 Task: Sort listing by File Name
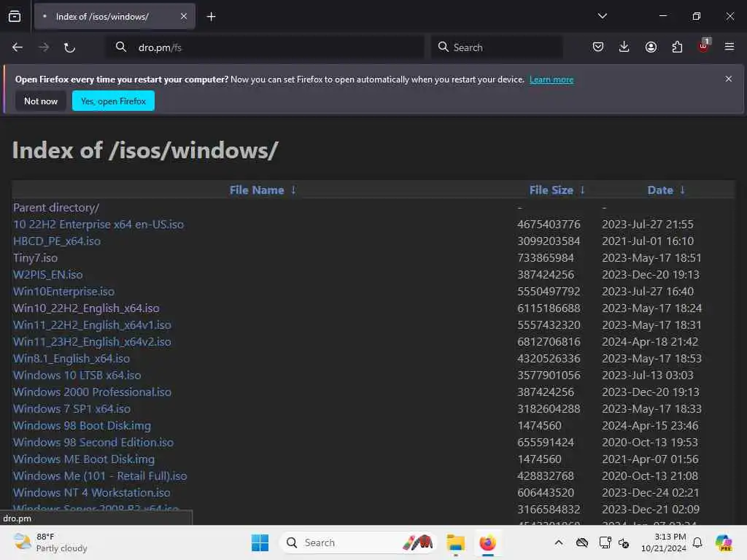[263, 190]
